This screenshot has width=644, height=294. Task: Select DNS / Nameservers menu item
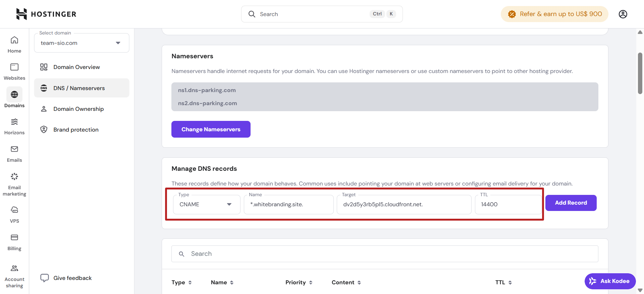[82, 88]
